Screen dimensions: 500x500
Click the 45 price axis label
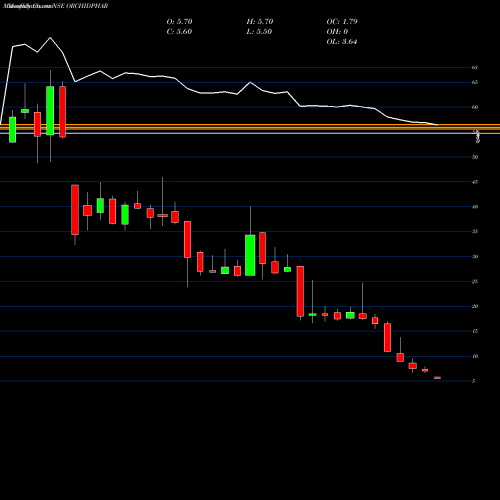(475, 182)
